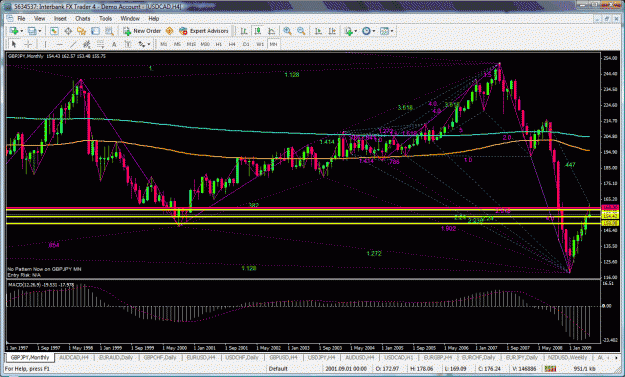Screen dimensions: 625x377
Task: Click the connection status bars icon
Action: tap(550, 369)
